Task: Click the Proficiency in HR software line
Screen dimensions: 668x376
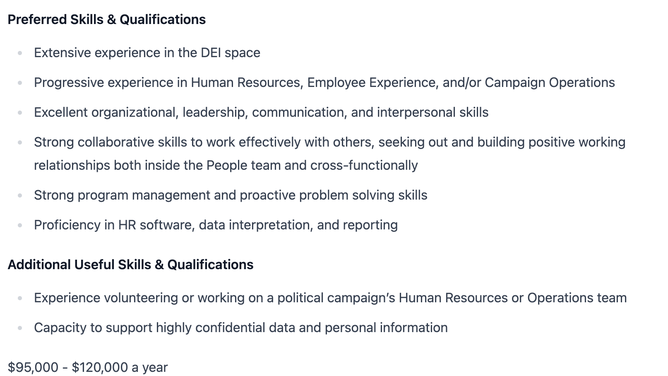Action: 216,225
